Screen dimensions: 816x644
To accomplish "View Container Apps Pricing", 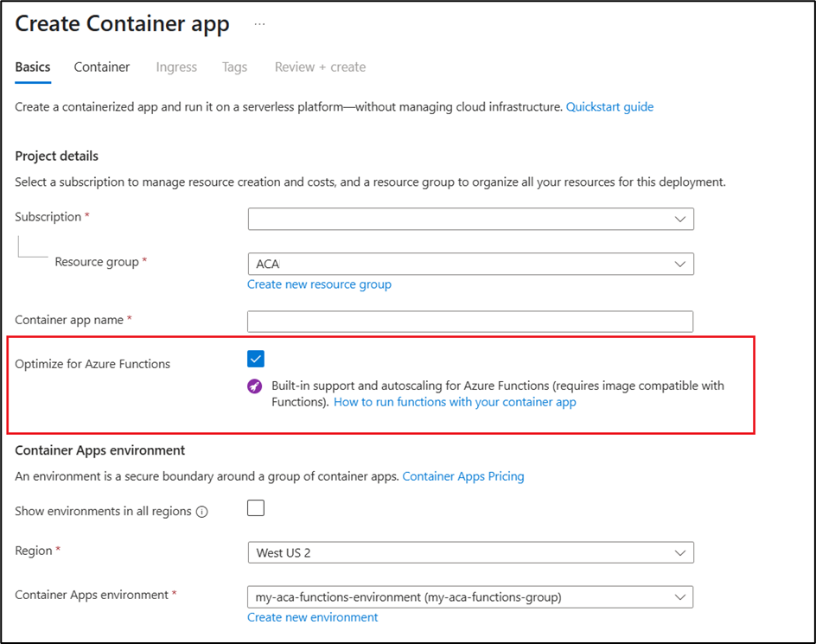I will click(x=463, y=475).
